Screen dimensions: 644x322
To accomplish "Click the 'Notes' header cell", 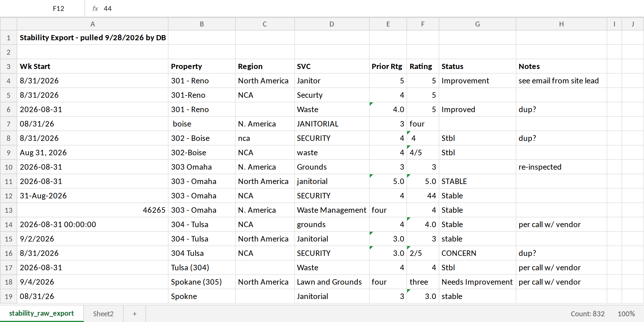I will (561, 66).
